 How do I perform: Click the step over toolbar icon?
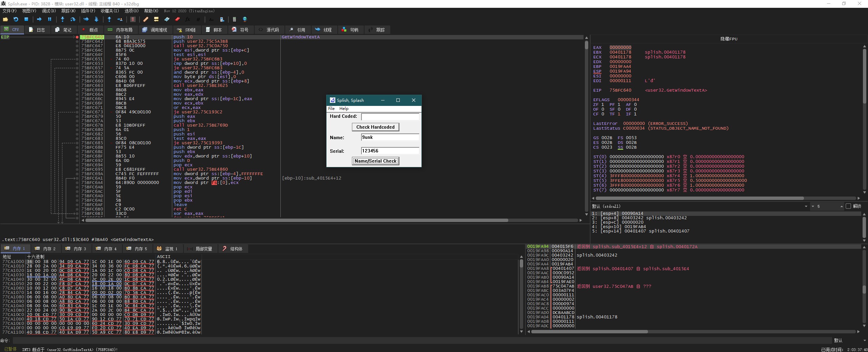coord(73,19)
